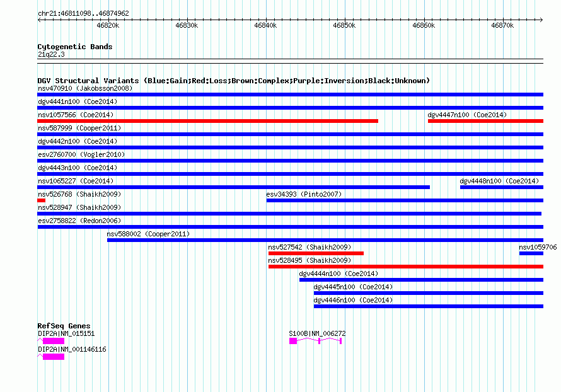Click the 46860k ruler tick label
Image resolution: width=561 pixels, height=392 pixels.
(x=424, y=25)
